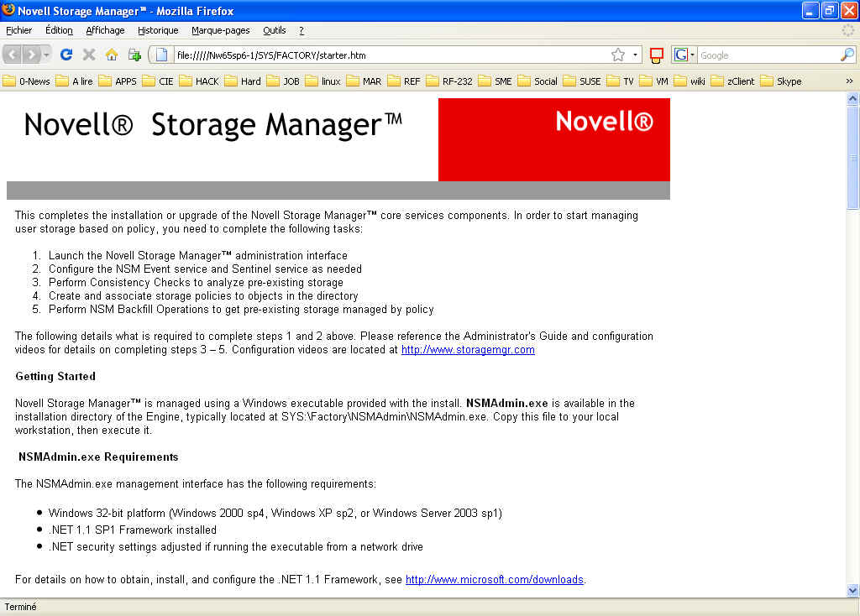Click the "Windows 32-bit platform" bullet
This screenshot has width=860, height=616.
275,513
